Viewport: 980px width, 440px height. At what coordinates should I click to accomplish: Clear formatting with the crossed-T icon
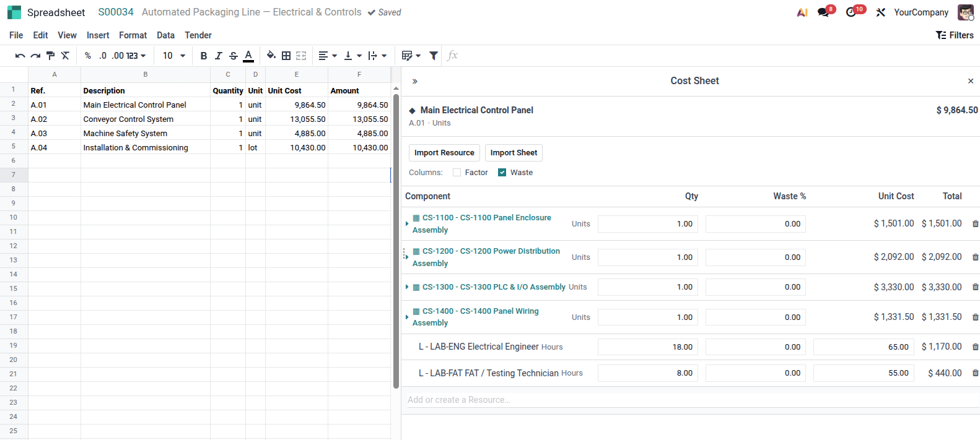tap(65, 56)
